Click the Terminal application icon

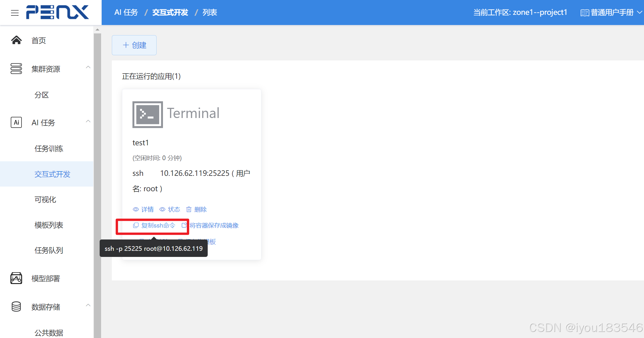click(148, 114)
